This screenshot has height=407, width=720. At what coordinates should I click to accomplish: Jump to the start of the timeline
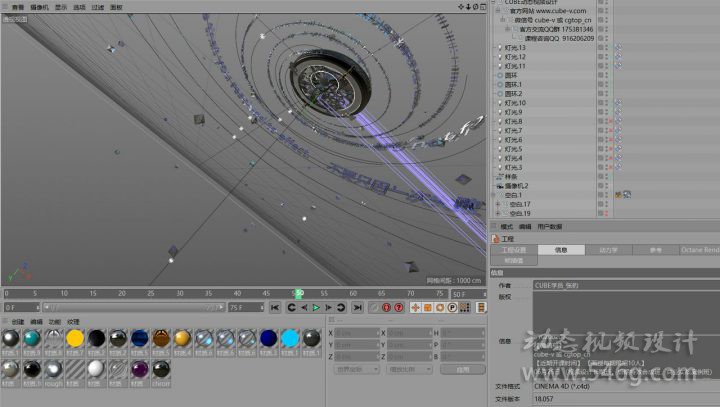click(275, 307)
